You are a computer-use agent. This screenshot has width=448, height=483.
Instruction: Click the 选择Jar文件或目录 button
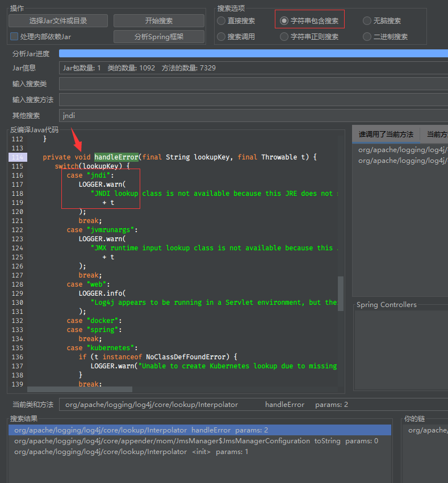58,21
